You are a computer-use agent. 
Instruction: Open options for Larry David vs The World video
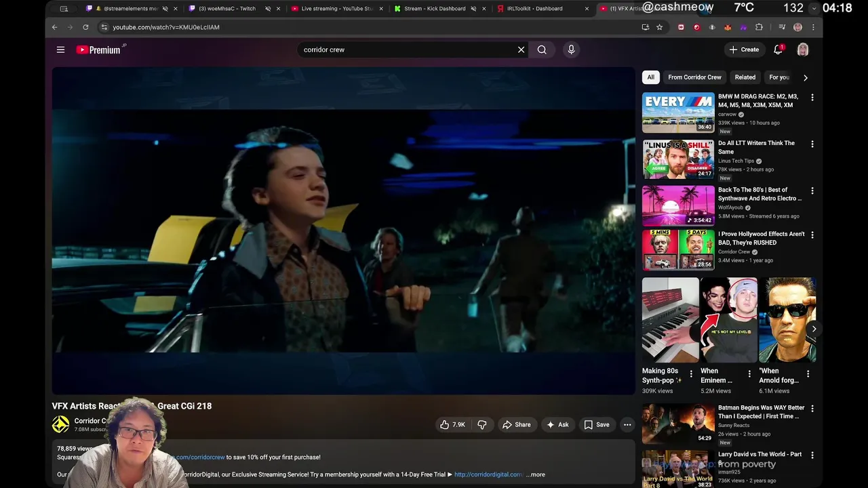812,455
